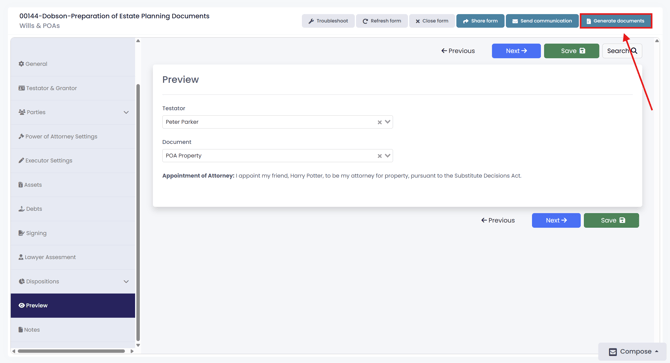Viewport: 670px width, 363px height.
Task: Click Close form button
Action: click(432, 21)
